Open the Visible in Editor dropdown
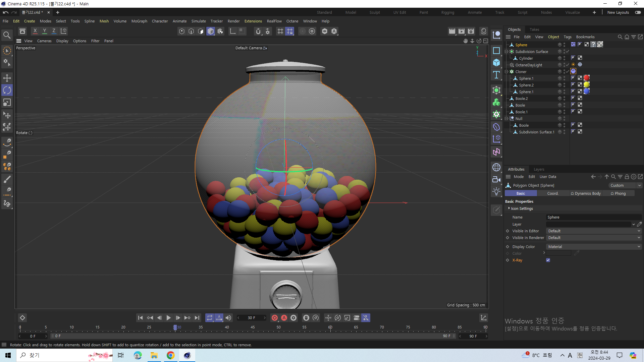 tap(594, 231)
